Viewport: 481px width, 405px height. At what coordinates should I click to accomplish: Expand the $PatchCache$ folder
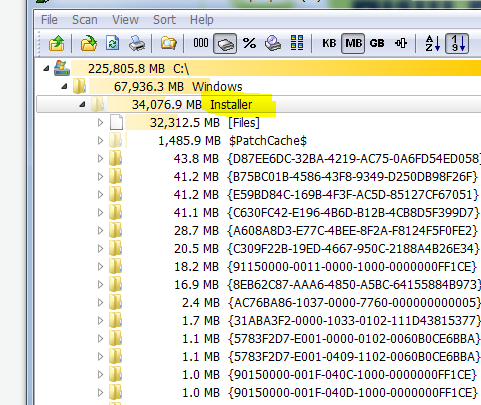[100, 141]
